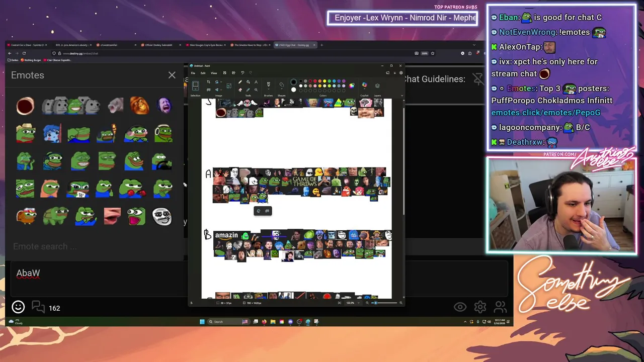Select the Crop tool in Paint
The height and width of the screenshot is (362, 644).
(208, 82)
